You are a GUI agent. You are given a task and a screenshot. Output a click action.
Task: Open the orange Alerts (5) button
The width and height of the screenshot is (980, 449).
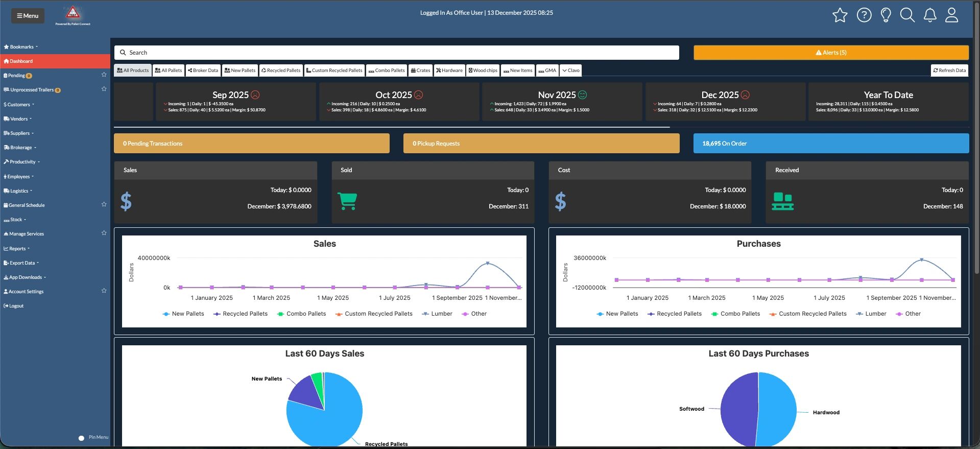pos(831,53)
